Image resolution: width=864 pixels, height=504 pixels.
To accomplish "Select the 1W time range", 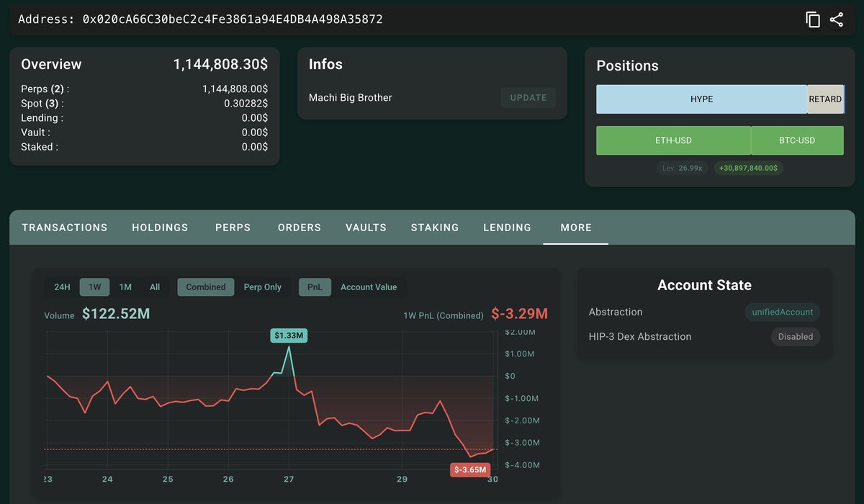I will click(x=94, y=287).
